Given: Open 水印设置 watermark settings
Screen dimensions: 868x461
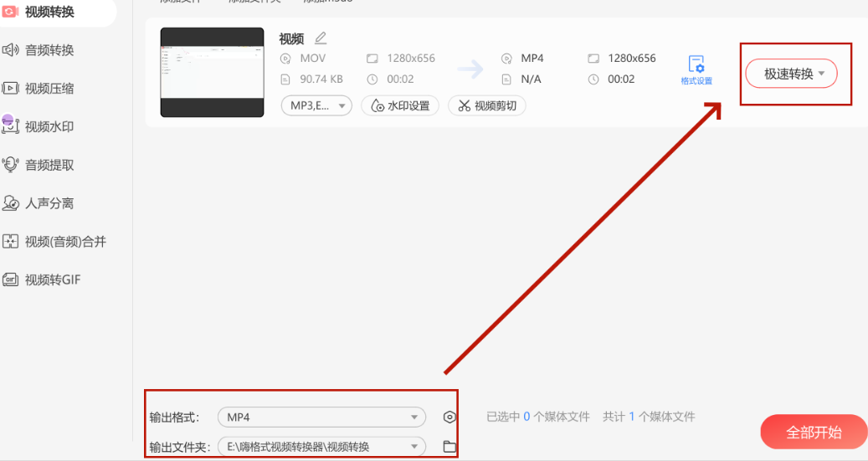Looking at the screenshot, I should pyautogui.click(x=400, y=105).
